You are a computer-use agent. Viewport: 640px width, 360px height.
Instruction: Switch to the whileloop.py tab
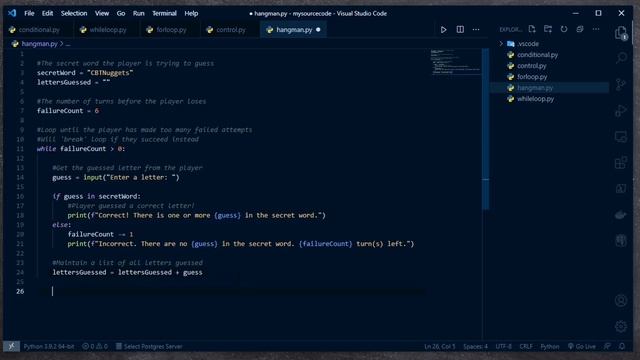(108, 30)
